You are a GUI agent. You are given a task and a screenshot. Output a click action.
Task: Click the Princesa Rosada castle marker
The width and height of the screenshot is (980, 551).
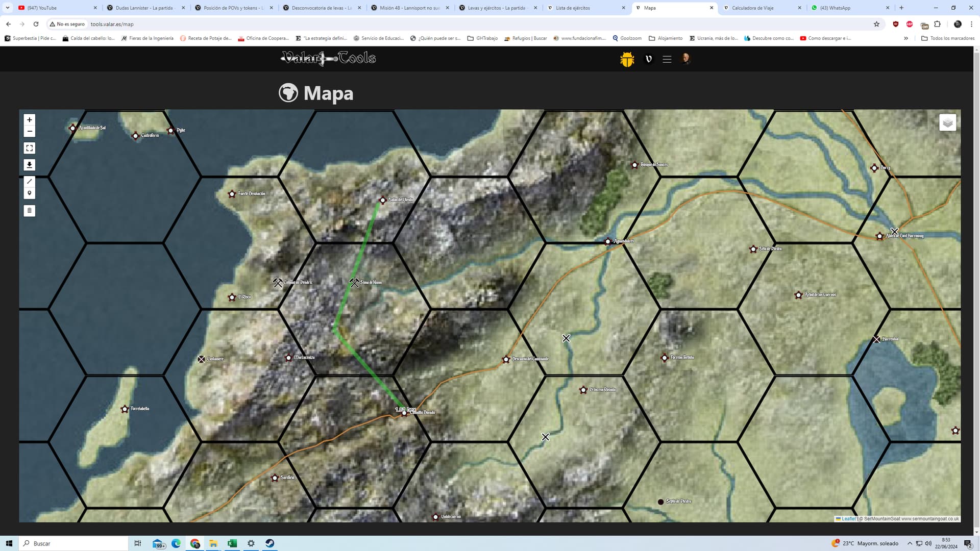click(x=583, y=390)
